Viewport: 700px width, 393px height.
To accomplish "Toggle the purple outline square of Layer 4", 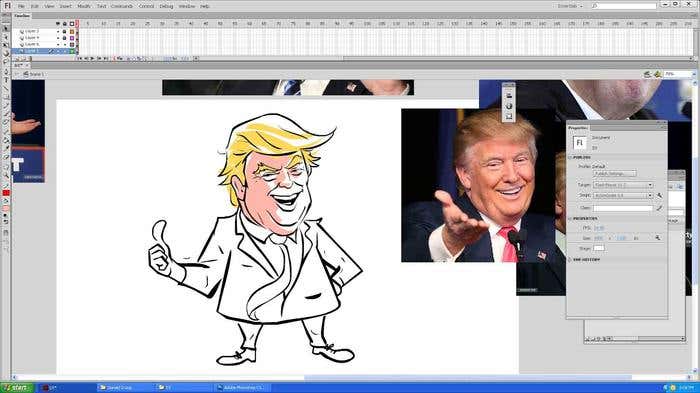I will (72, 38).
